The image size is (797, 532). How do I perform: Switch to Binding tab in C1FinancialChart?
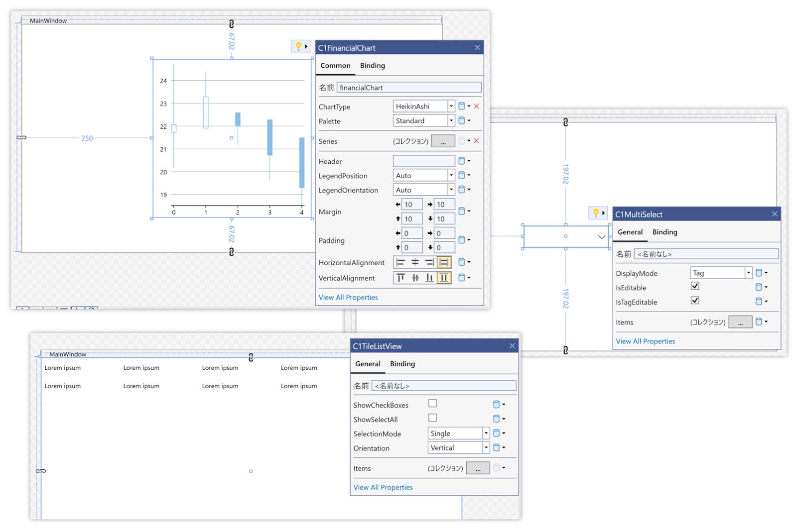click(x=373, y=66)
